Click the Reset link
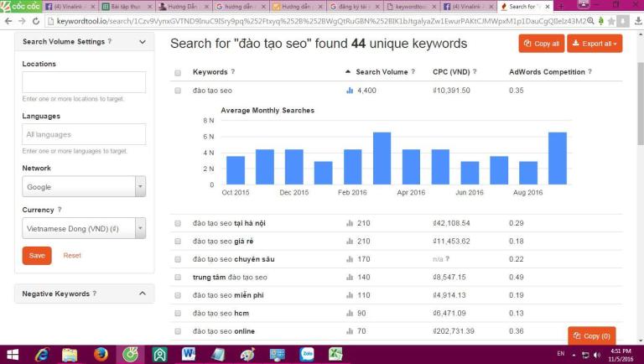Screen dimensions: 644x364 click(72, 256)
